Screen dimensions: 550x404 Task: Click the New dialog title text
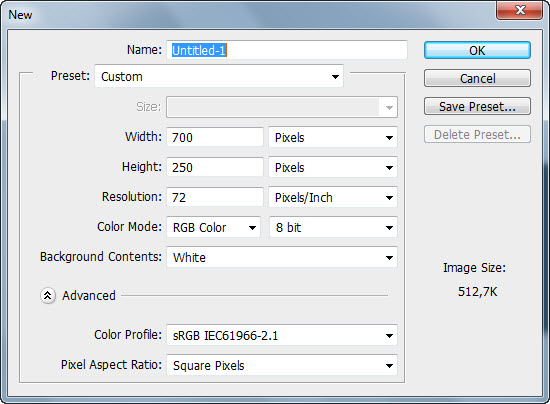coord(20,15)
